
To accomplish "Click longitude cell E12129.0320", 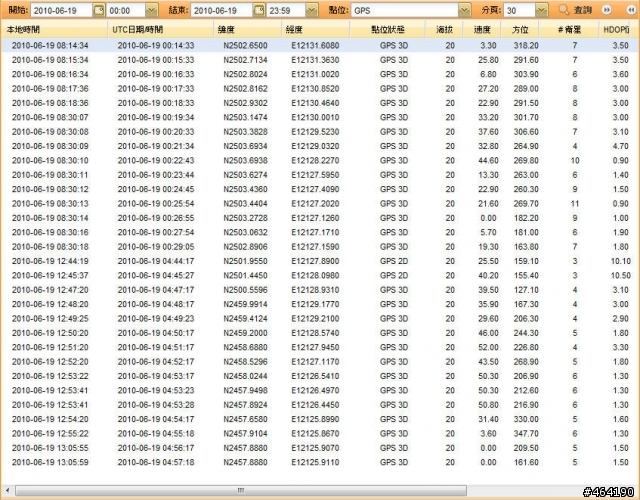I will [x=315, y=146].
